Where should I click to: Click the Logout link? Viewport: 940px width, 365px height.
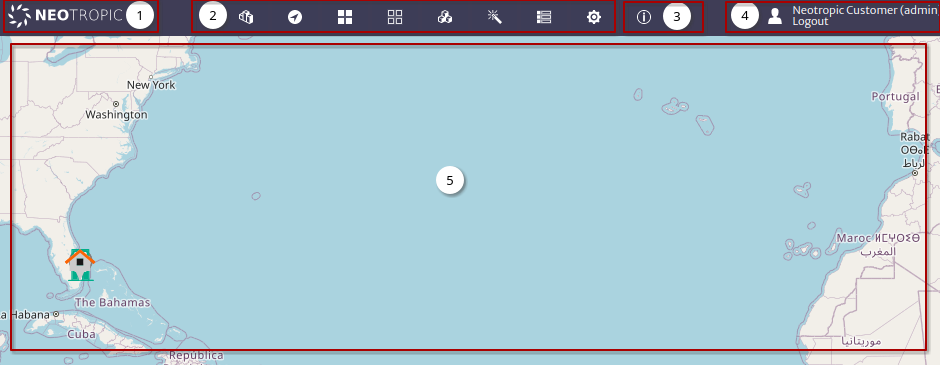[810, 22]
